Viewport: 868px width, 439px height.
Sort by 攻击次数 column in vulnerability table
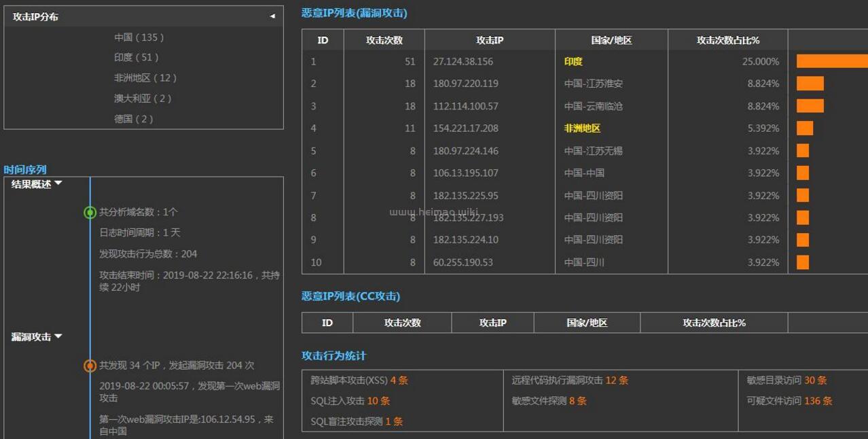pos(384,40)
